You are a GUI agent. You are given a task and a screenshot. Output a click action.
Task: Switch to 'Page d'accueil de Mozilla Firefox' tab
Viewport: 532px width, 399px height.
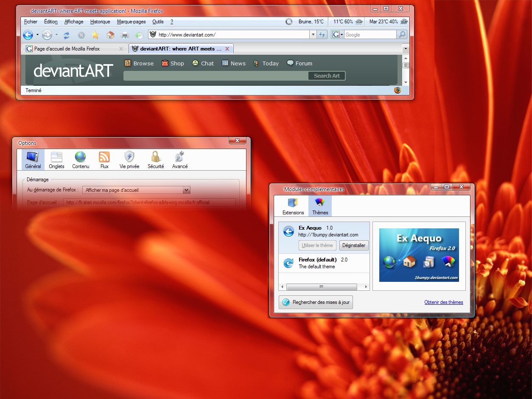pos(75,49)
